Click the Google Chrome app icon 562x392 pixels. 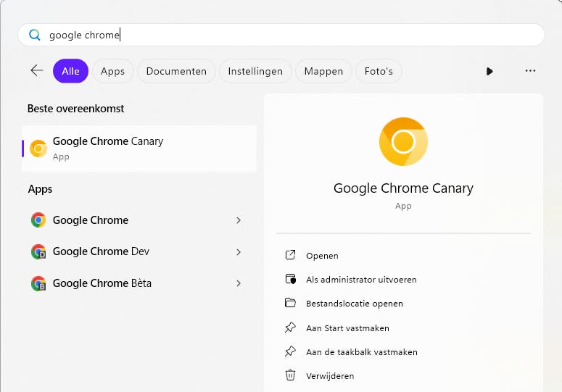tap(38, 220)
